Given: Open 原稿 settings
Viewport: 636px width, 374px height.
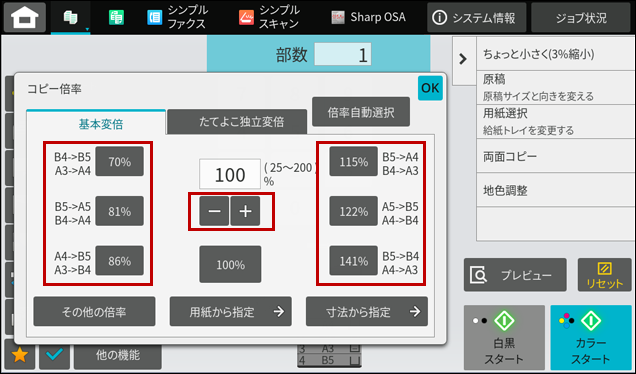Looking at the screenshot, I should tap(556, 88).
